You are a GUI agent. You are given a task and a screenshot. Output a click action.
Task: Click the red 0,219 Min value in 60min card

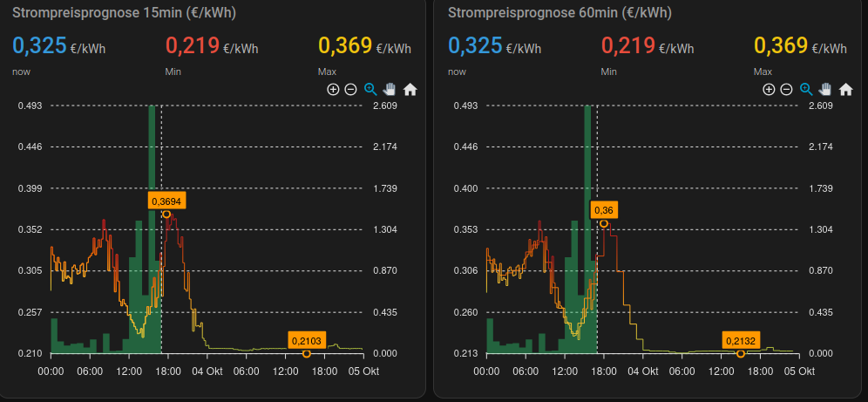coord(627,45)
